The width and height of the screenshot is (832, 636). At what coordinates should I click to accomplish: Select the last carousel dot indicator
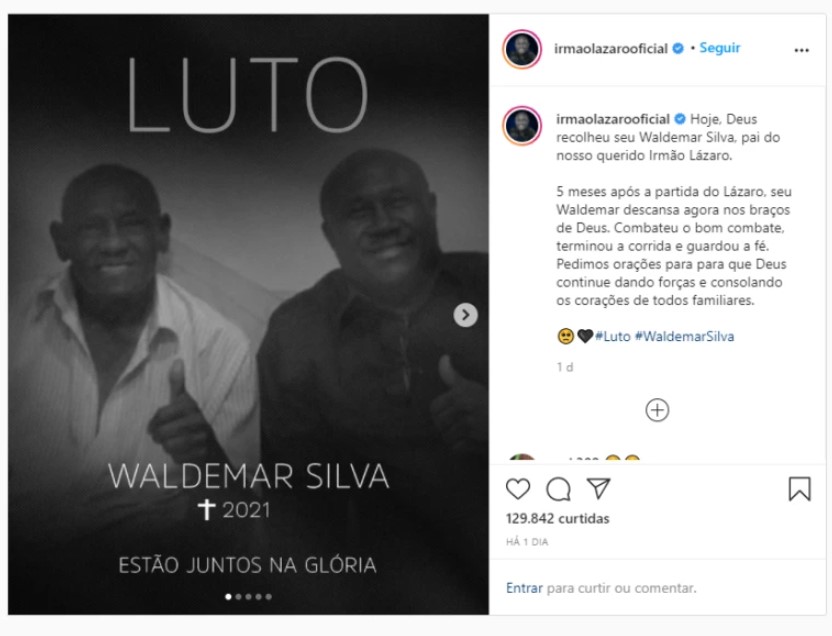268,597
